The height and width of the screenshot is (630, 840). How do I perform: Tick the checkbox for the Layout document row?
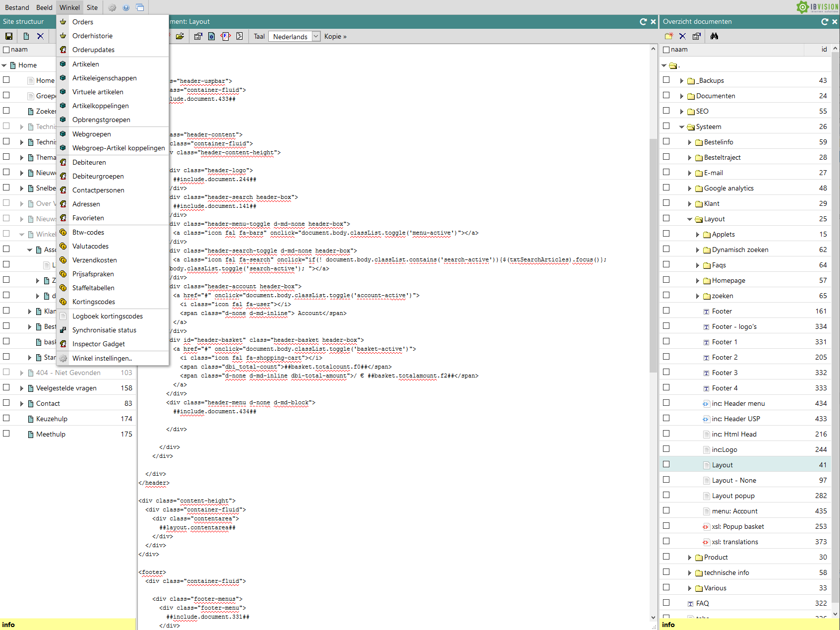click(666, 464)
